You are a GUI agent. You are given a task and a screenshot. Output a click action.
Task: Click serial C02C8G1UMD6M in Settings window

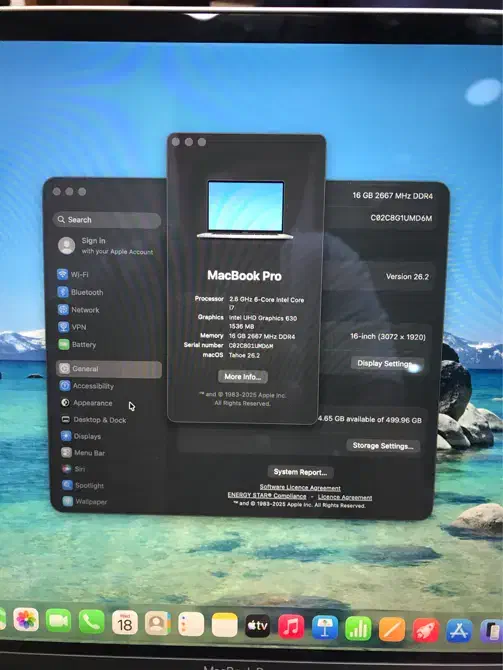(x=401, y=218)
